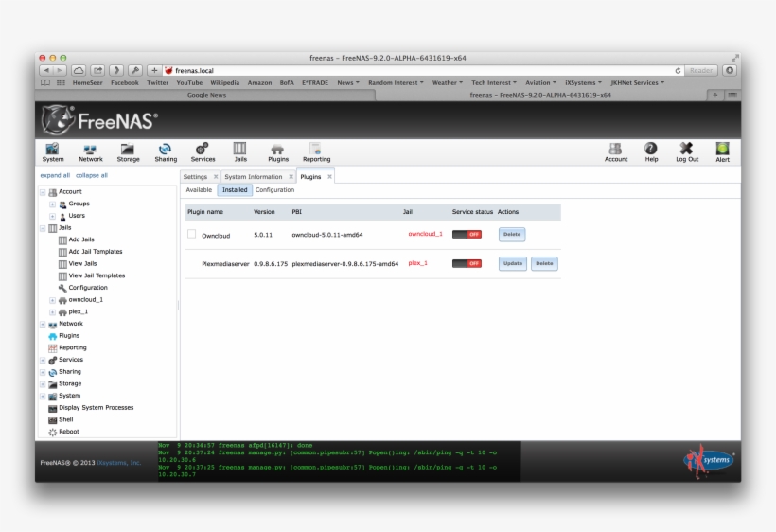Image resolution: width=776 pixels, height=532 pixels.
Task: Click the Update button for Plexmediaserver
Action: pyautogui.click(x=512, y=263)
